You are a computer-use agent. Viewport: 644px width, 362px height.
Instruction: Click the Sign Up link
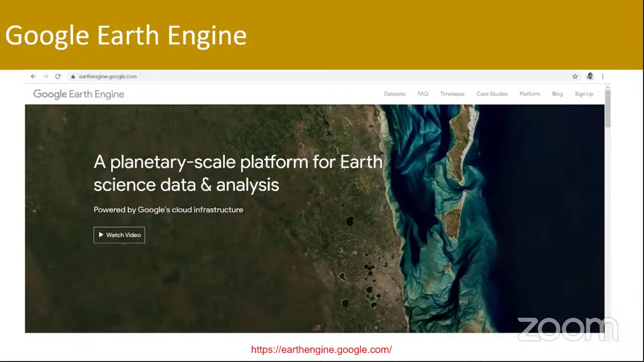point(584,94)
